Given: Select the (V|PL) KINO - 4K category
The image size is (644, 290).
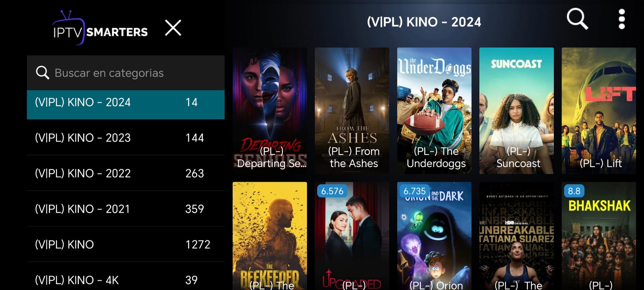Looking at the screenshot, I should 126,278.
